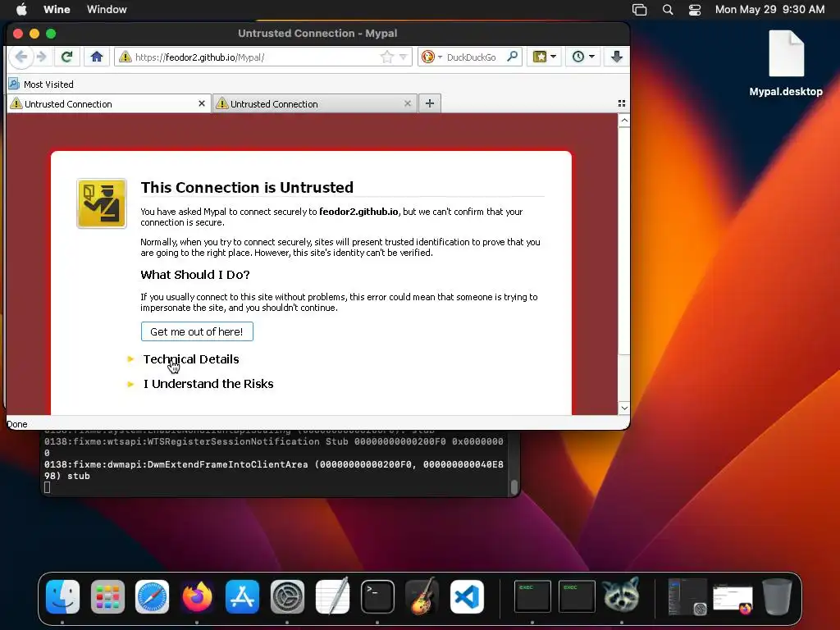This screenshot has width=840, height=630.
Task: Inspect the warning triangle in the address bar
Action: (x=126, y=57)
